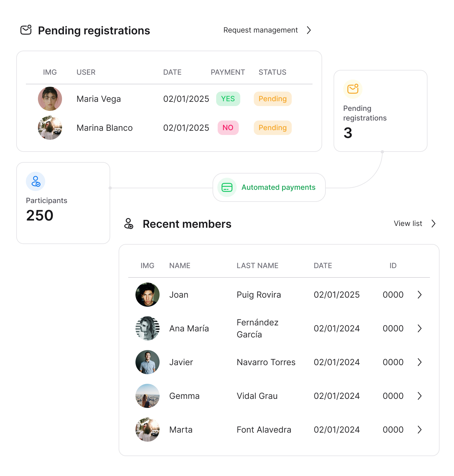This screenshot has width=454, height=476.
Task: Click the blue Participants user icon
Action: tap(36, 181)
